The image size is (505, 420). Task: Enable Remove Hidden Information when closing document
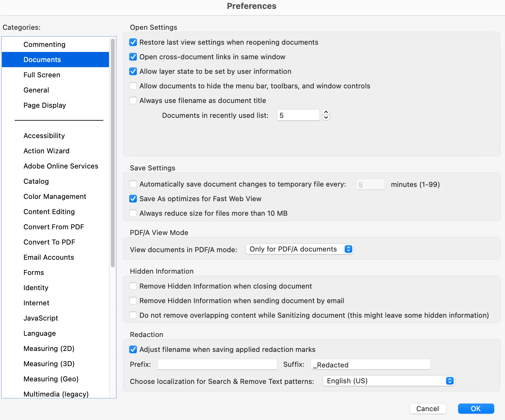(133, 286)
